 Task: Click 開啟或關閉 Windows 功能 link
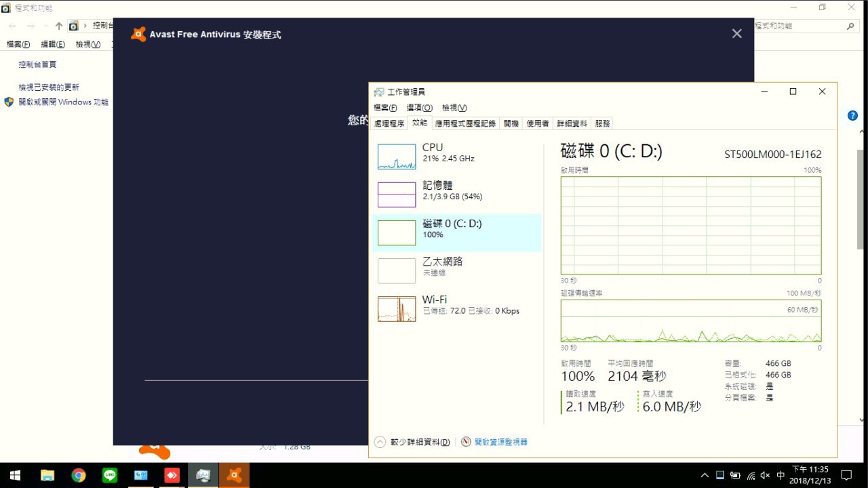pyautogui.click(x=63, y=102)
